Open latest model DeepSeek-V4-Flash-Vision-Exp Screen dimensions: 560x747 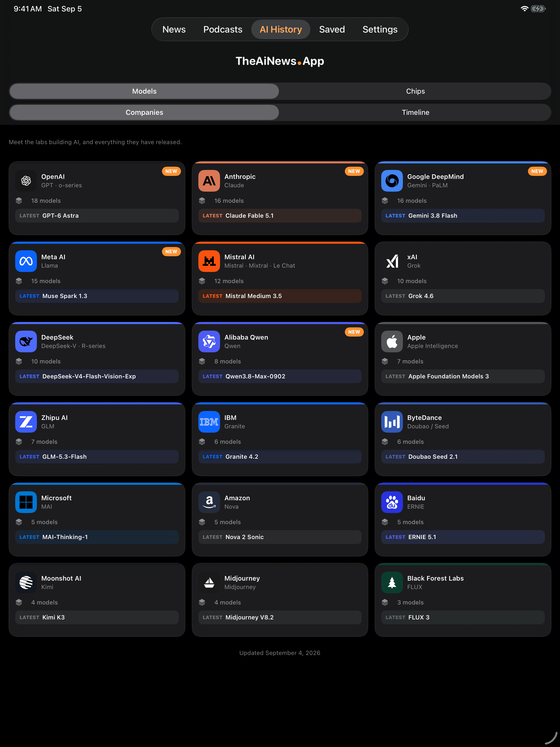tap(97, 376)
